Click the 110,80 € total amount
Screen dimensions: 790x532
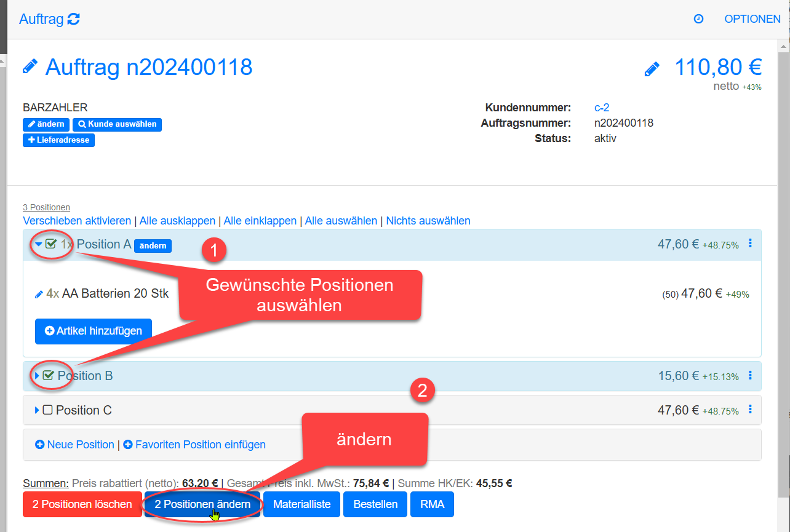pos(718,67)
